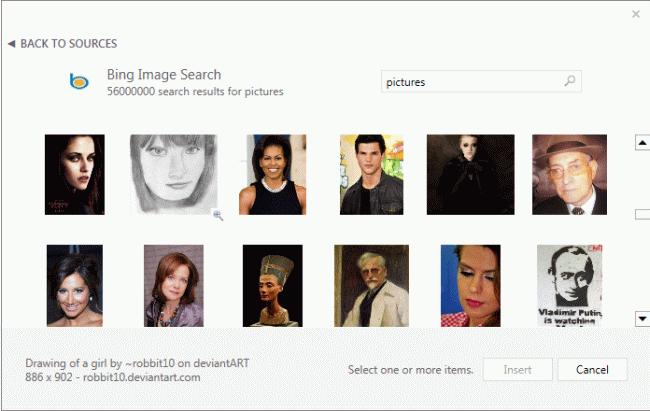The width and height of the screenshot is (650, 411).
Task: Go back to sources
Action: [62, 44]
